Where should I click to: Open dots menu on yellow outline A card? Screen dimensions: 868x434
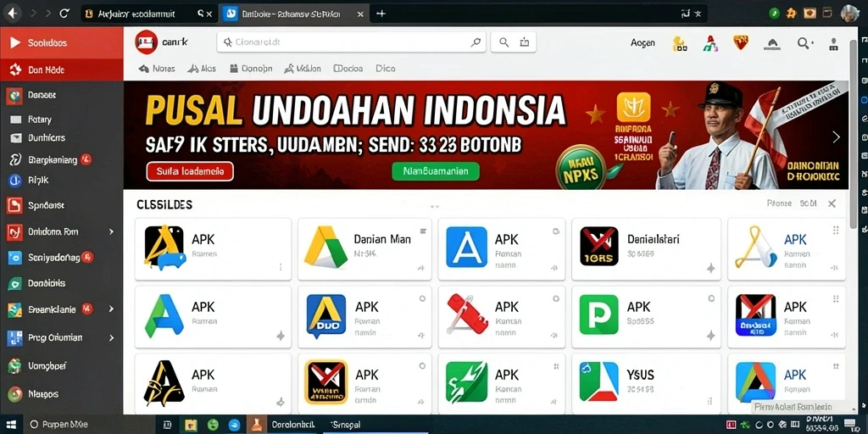836,231
